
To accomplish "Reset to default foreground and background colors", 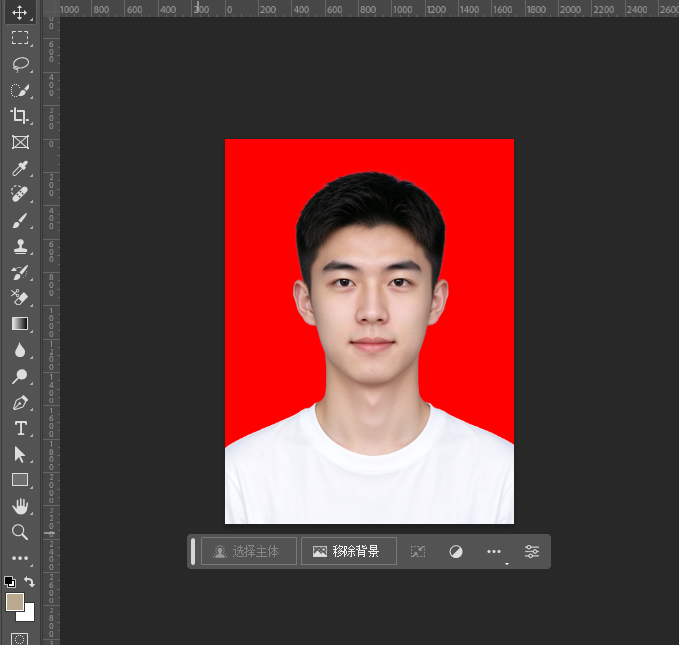I will click(x=10, y=582).
